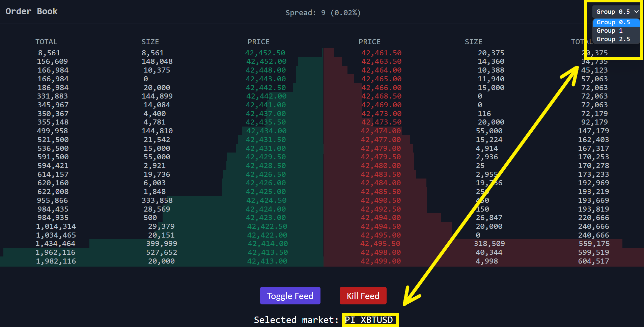
Task: Click bid price 42,452.50
Action: 265,53
